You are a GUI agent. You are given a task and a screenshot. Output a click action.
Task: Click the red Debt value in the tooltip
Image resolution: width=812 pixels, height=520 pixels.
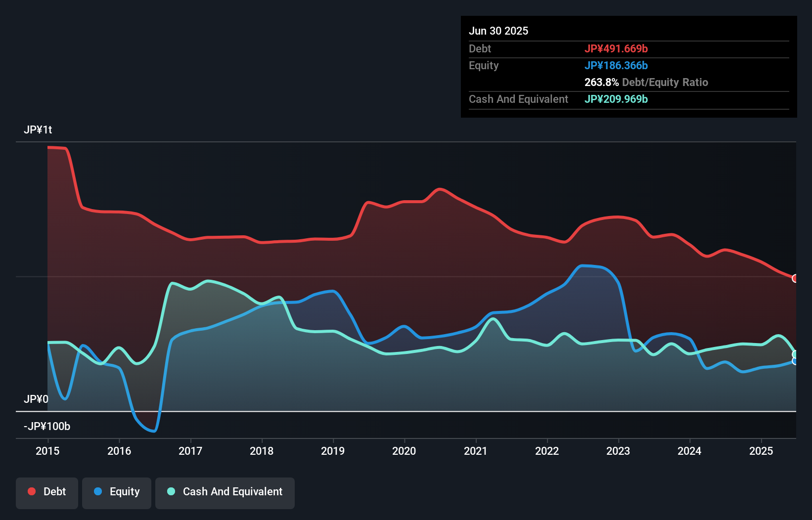tap(617, 48)
